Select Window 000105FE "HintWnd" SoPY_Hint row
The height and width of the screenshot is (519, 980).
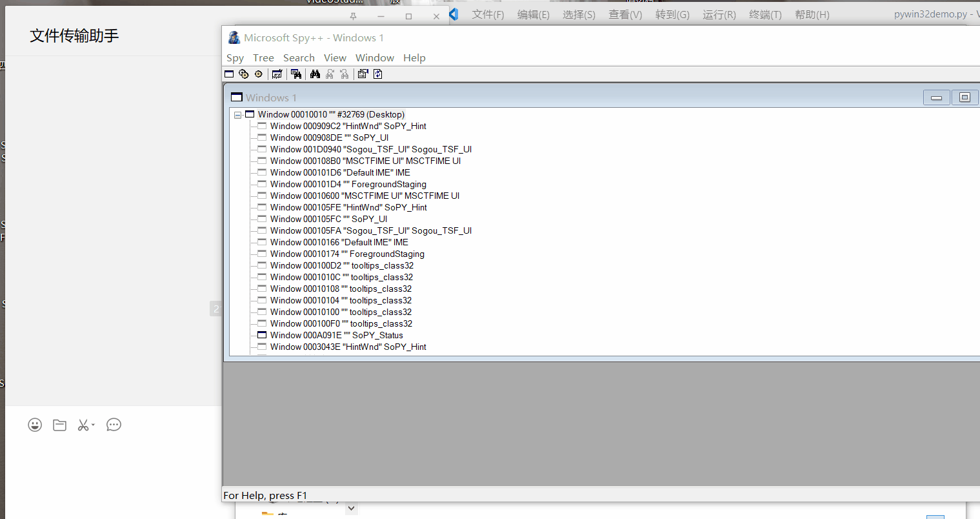[x=348, y=207]
